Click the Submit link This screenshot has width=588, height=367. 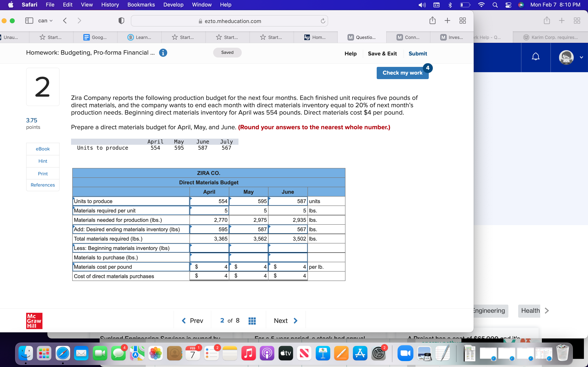point(418,54)
